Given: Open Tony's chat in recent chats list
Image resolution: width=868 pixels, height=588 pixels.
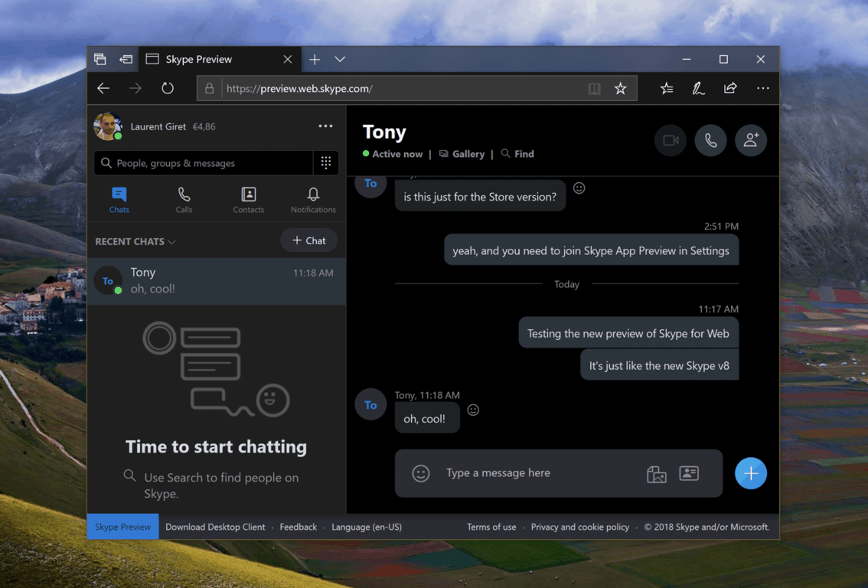Looking at the screenshot, I should click(217, 281).
